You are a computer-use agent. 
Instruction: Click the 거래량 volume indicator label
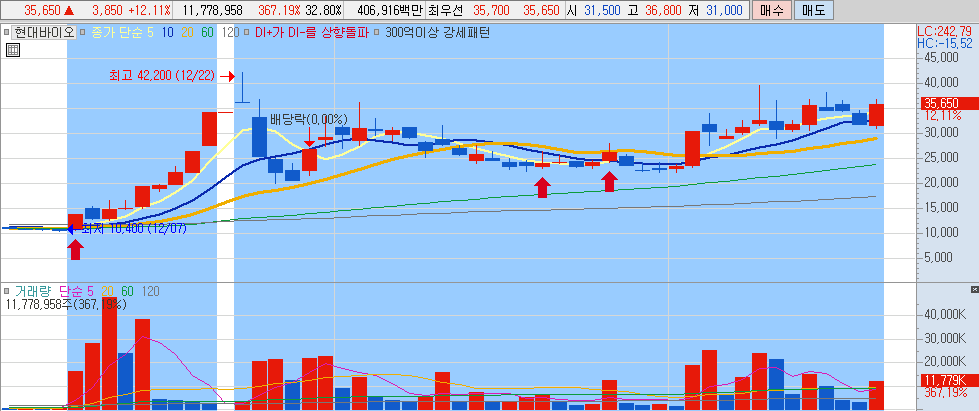click(x=33, y=290)
